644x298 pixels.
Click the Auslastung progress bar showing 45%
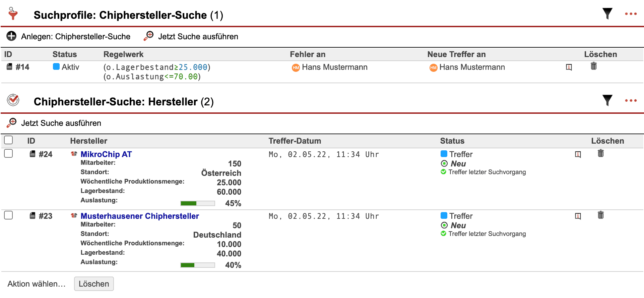(x=197, y=203)
